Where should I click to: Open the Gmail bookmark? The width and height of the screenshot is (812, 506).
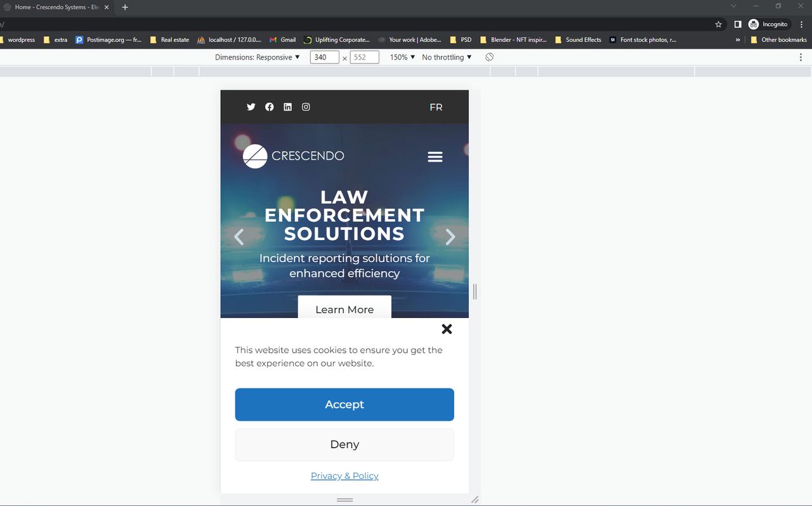[283, 39]
